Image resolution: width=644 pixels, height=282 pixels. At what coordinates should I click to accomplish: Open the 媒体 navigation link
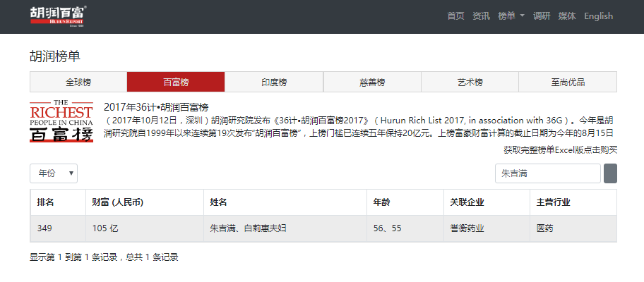click(567, 16)
